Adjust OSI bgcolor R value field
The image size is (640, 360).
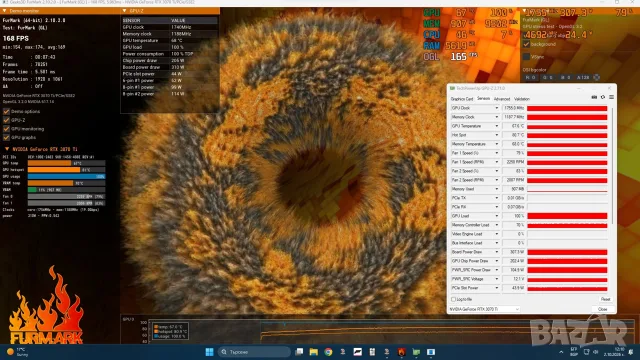531,77
